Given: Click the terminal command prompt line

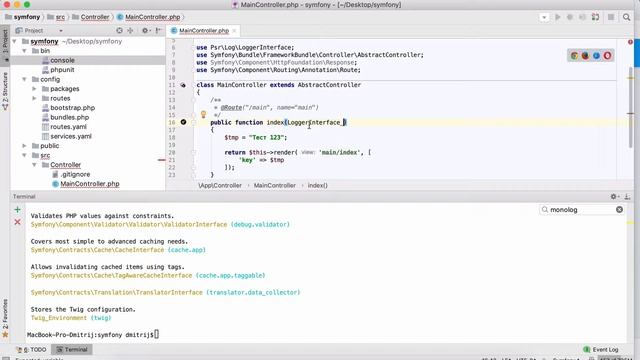Looking at the screenshot, I should coord(93,335).
